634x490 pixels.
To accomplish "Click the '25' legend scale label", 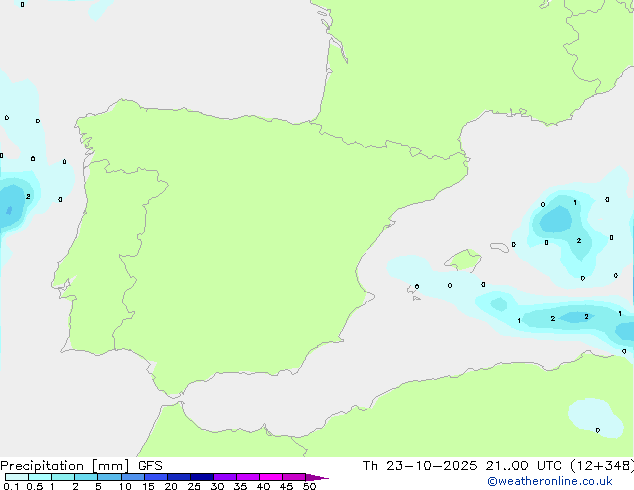I will [194, 486].
